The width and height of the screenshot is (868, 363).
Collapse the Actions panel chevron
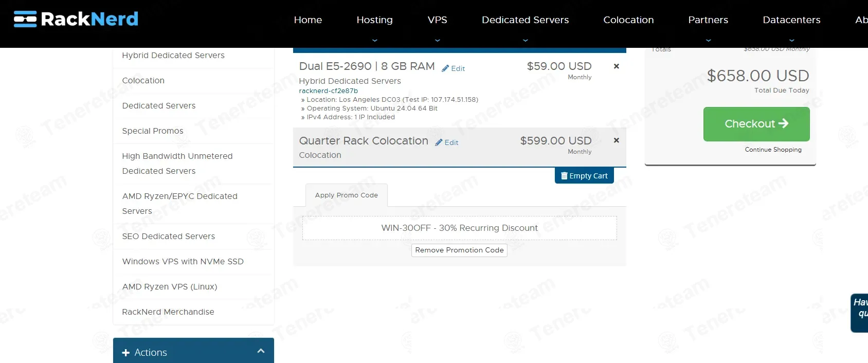pos(261,351)
